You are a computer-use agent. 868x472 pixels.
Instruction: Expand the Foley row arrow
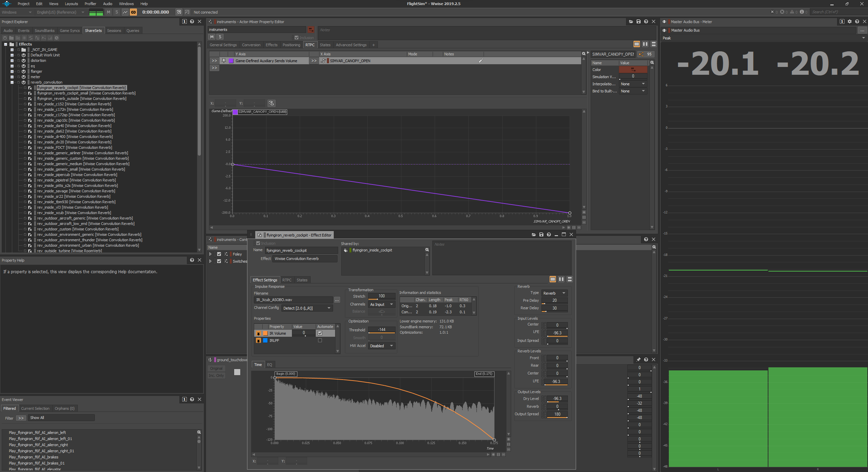[210, 254]
